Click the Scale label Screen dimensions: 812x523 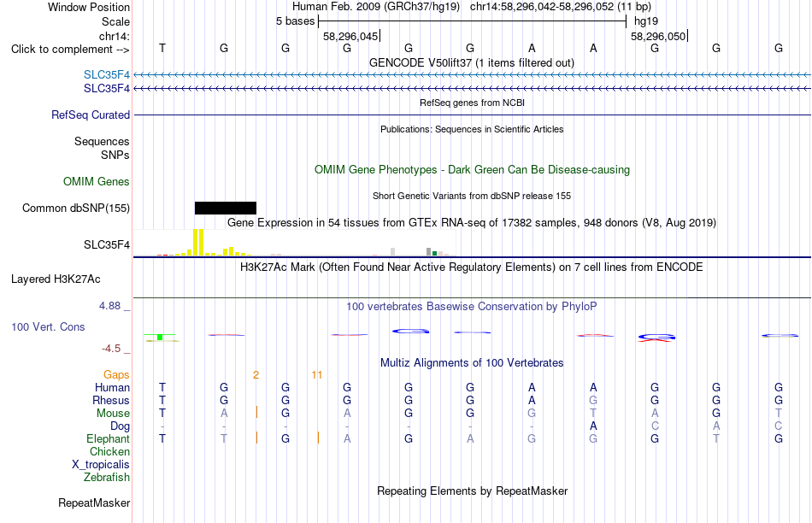click(x=115, y=21)
